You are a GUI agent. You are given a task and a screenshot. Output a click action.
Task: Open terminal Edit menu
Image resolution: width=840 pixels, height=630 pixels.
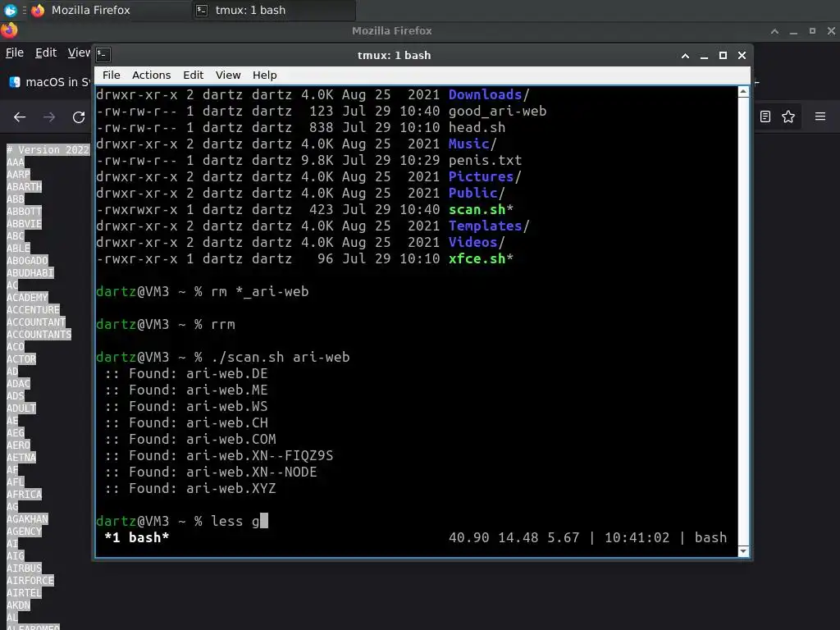coord(193,75)
